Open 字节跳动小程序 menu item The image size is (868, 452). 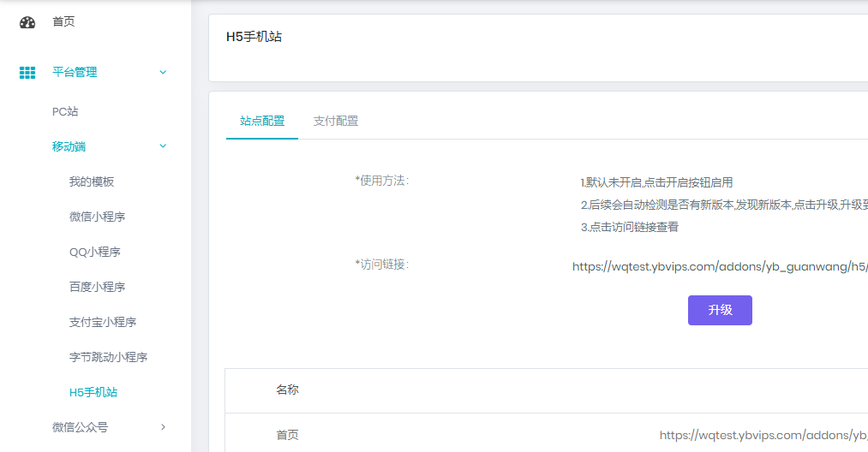(x=108, y=357)
